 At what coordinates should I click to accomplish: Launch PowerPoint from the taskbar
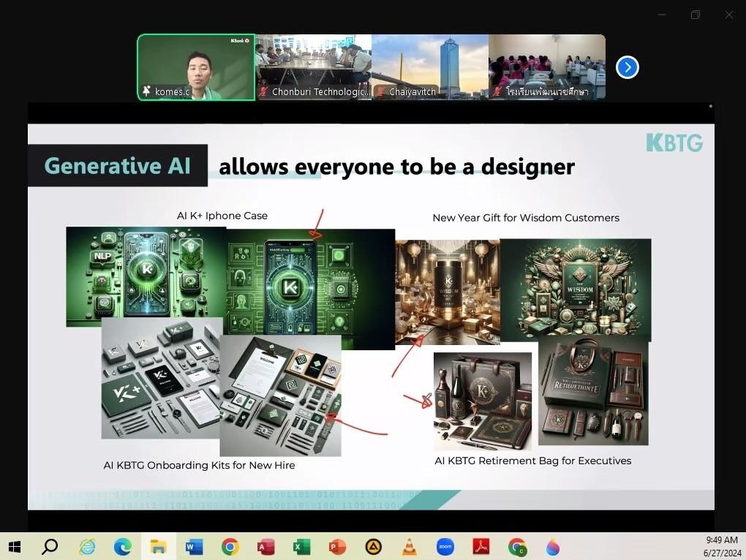[x=337, y=546]
